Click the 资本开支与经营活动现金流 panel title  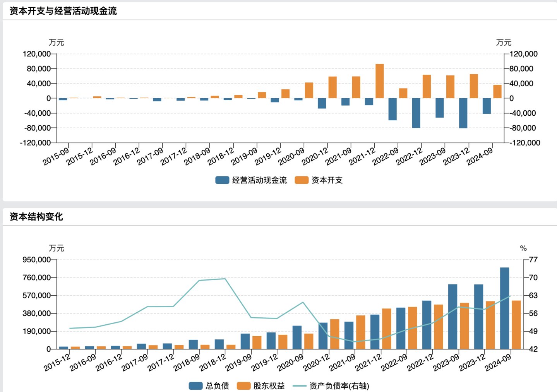63,11
